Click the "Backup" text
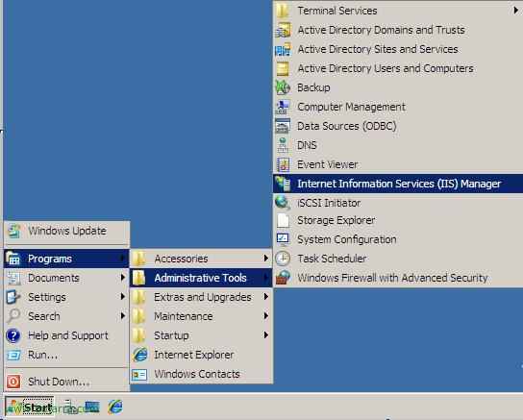This screenshot has height=420, width=523. (313, 88)
